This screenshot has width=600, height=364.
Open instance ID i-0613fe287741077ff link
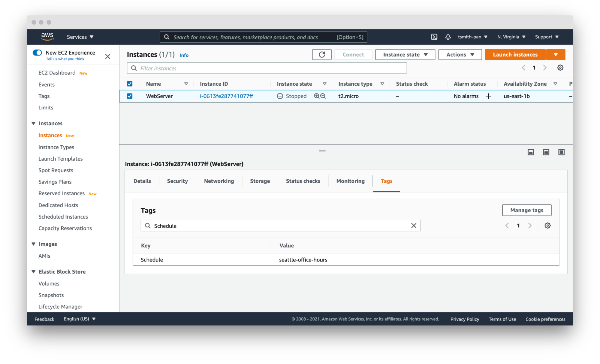coord(226,96)
